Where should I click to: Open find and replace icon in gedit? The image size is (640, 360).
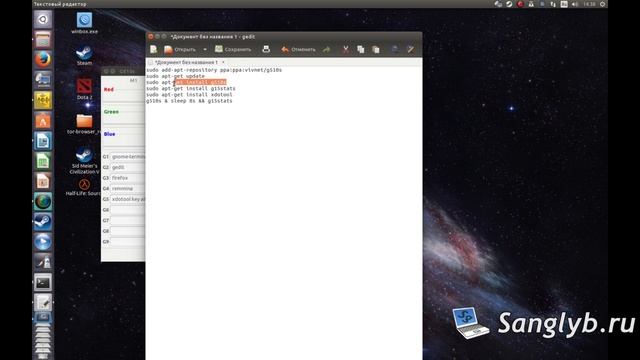pyautogui.click(x=410, y=49)
